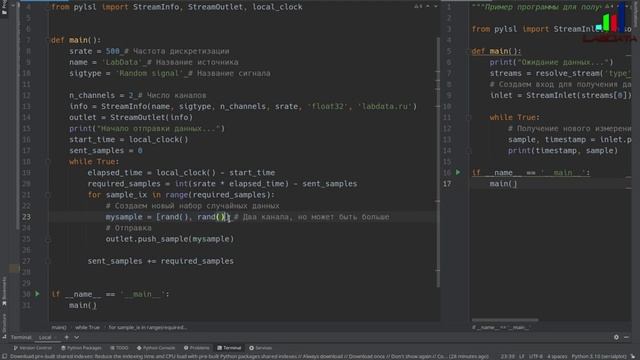Screen dimensions: 640x360
Task: Click right editor horizontal scrollbar
Action: [x=505, y=320]
